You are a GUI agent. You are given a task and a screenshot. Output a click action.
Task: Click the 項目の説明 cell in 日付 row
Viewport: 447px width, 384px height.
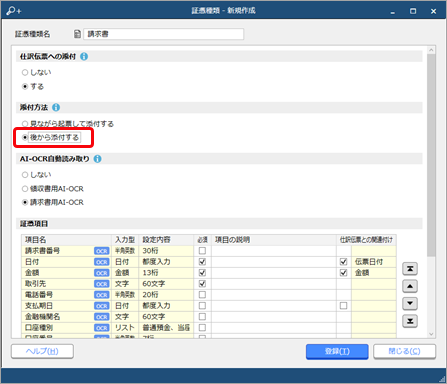click(274, 262)
